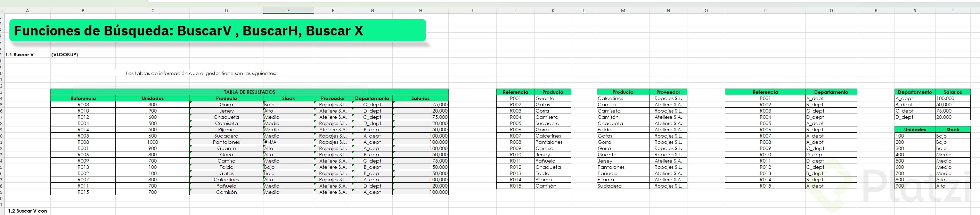Image resolution: width=980 pixels, height=215 pixels.
Task: Select 'D_dept' in results row R010
Action: click(372, 111)
